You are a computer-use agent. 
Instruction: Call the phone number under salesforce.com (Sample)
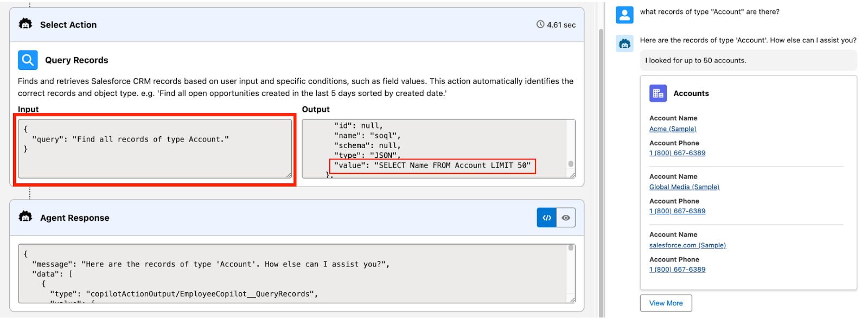coord(678,269)
